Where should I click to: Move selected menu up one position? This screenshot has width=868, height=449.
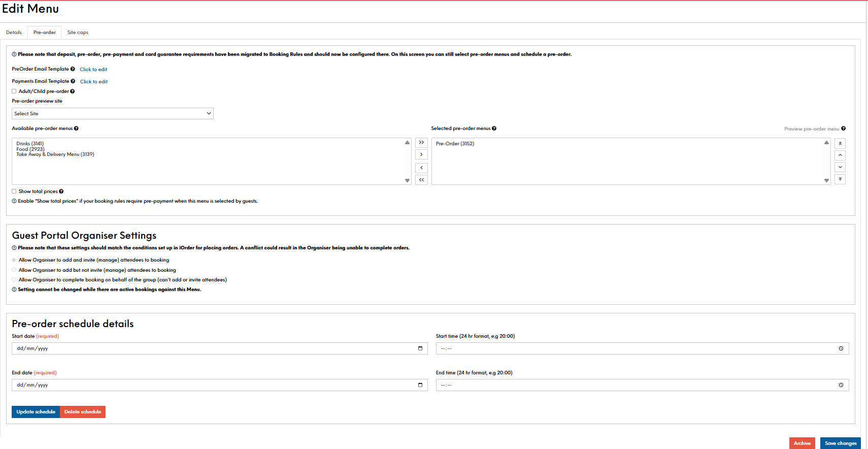(840, 155)
